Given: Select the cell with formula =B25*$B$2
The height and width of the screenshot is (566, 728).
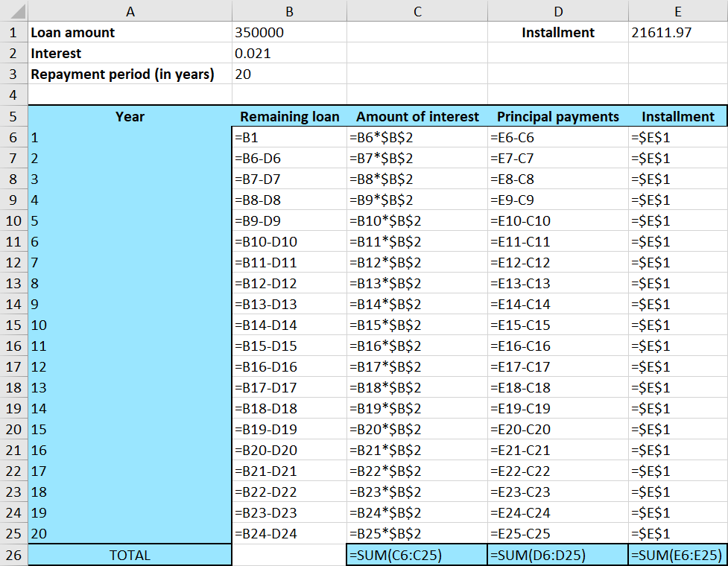Looking at the screenshot, I should (417, 534).
